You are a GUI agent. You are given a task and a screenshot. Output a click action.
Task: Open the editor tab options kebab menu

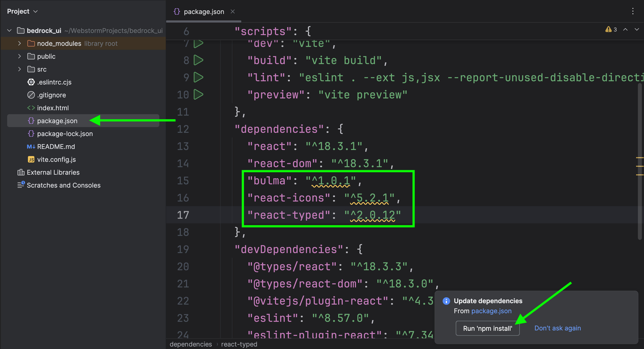pyautogui.click(x=633, y=11)
